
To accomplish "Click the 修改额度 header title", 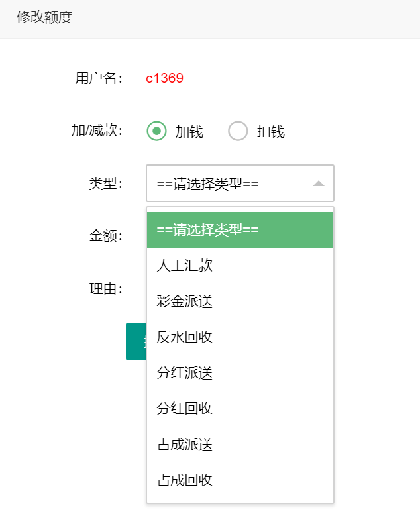I will 44,17.
